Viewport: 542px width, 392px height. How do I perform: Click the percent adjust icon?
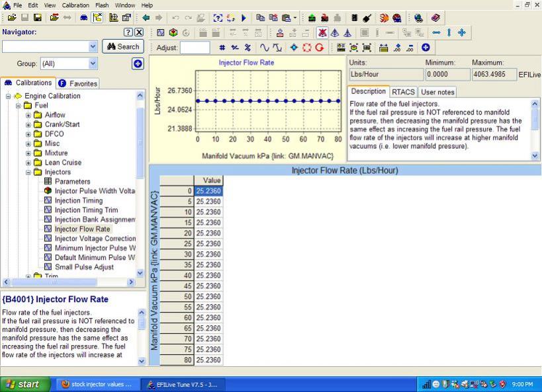(x=248, y=48)
